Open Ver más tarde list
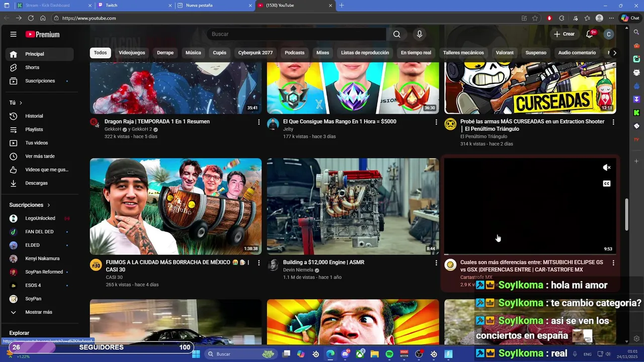This screenshot has width=644, height=362. pos(40,156)
